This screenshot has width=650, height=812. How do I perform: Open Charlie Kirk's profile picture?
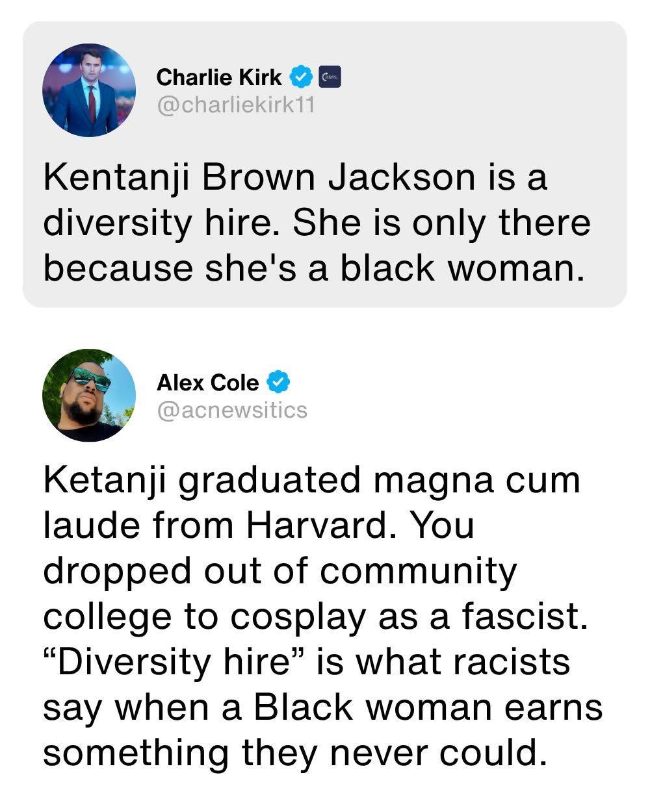tap(89, 90)
